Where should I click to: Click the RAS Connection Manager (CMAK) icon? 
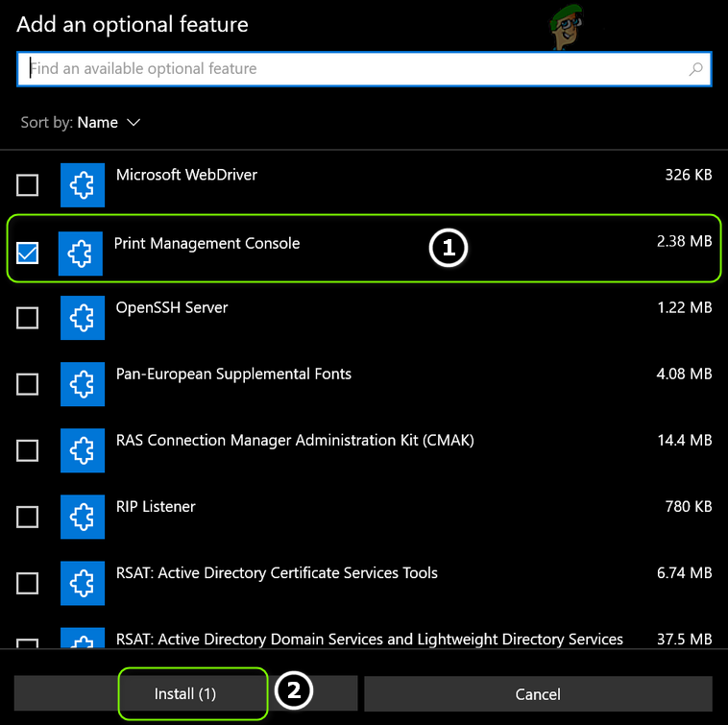pyautogui.click(x=83, y=450)
